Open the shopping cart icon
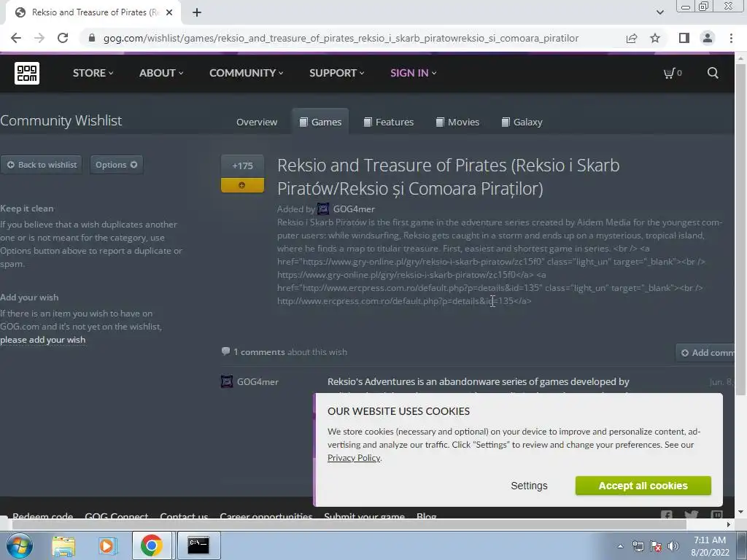747x560 pixels. click(672, 73)
